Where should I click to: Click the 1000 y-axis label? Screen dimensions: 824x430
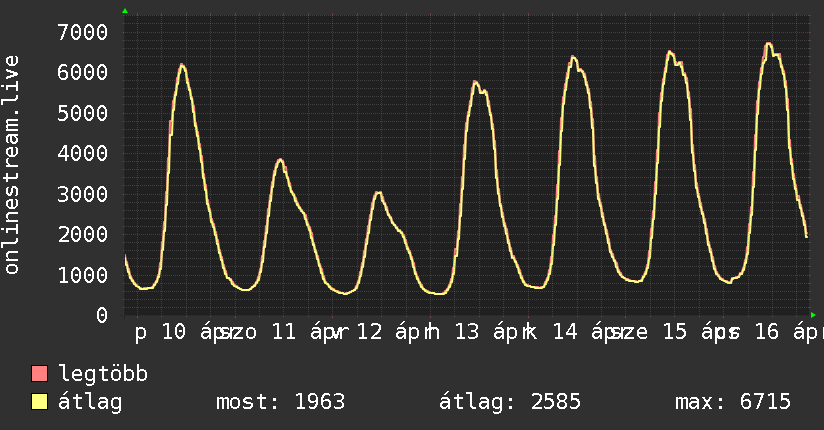[83, 275]
